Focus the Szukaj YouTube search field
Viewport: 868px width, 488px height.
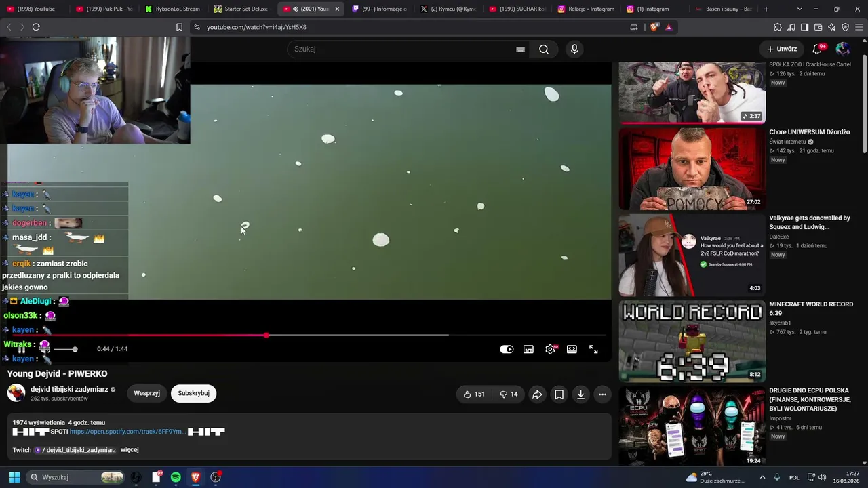pos(403,49)
